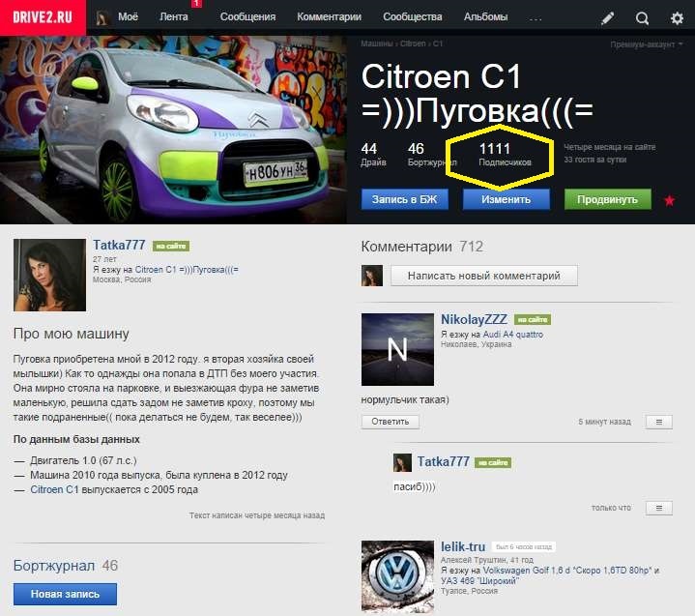Click the 'на сайте' badge beside NikolayZZZ
This screenshot has height=616, width=695.
coord(533,319)
